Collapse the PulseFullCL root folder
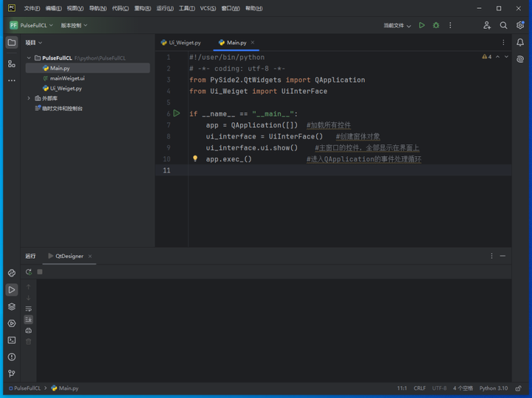Image resolution: width=532 pixels, height=398 pixels. coord(29,58)
